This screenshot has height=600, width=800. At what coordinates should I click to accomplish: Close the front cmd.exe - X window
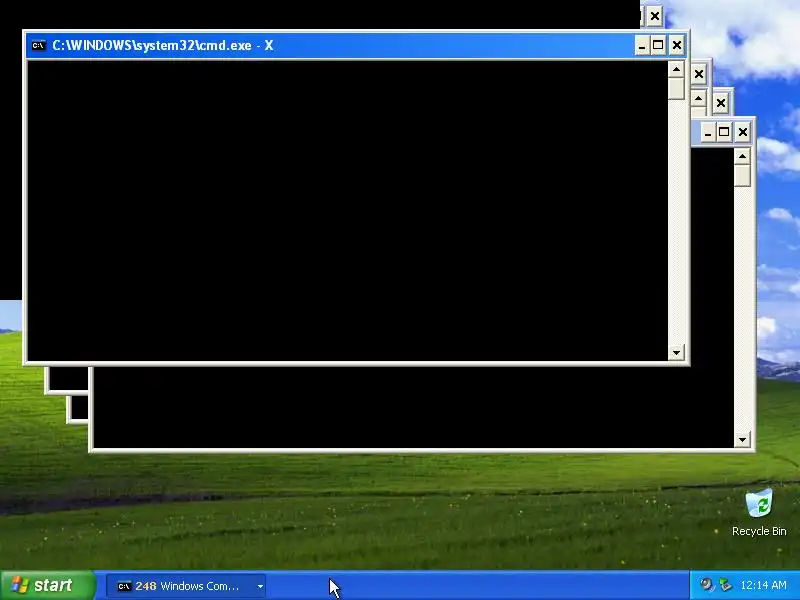[677, 45]
